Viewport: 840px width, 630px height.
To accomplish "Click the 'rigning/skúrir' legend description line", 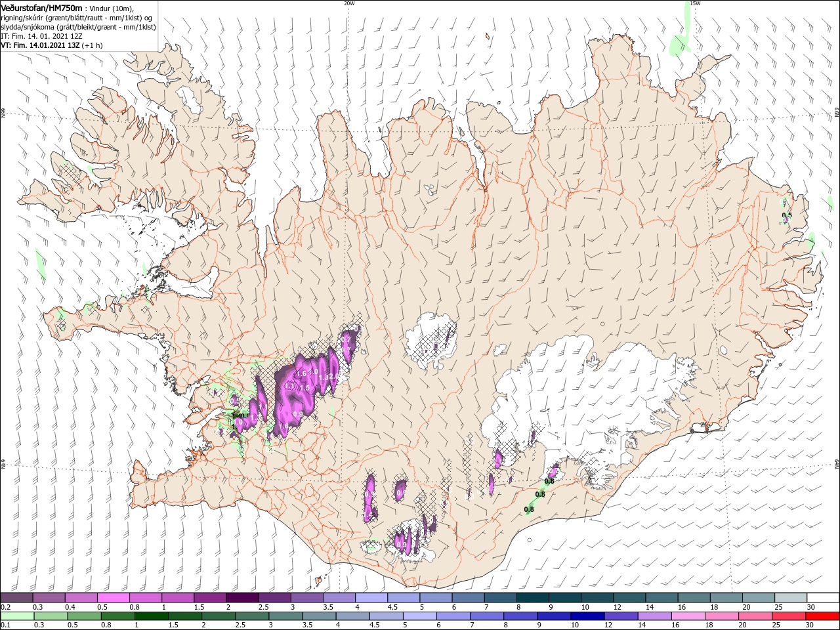I will 76,18.
